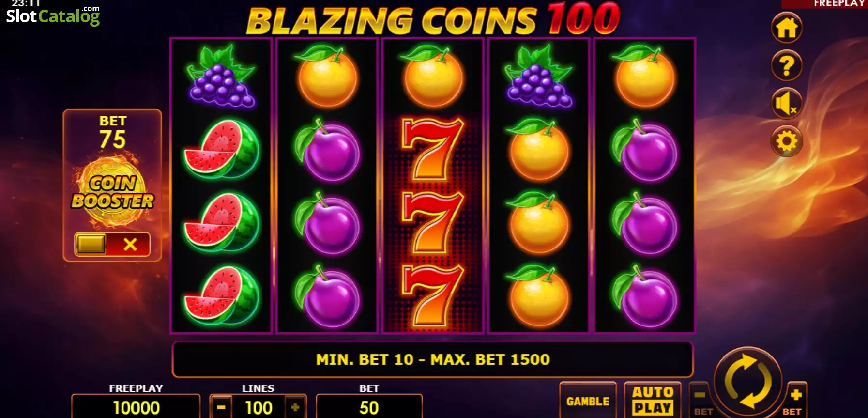Open the home menu icon
The height and width of the screenshot is (418, 868).
click(786, 28)
